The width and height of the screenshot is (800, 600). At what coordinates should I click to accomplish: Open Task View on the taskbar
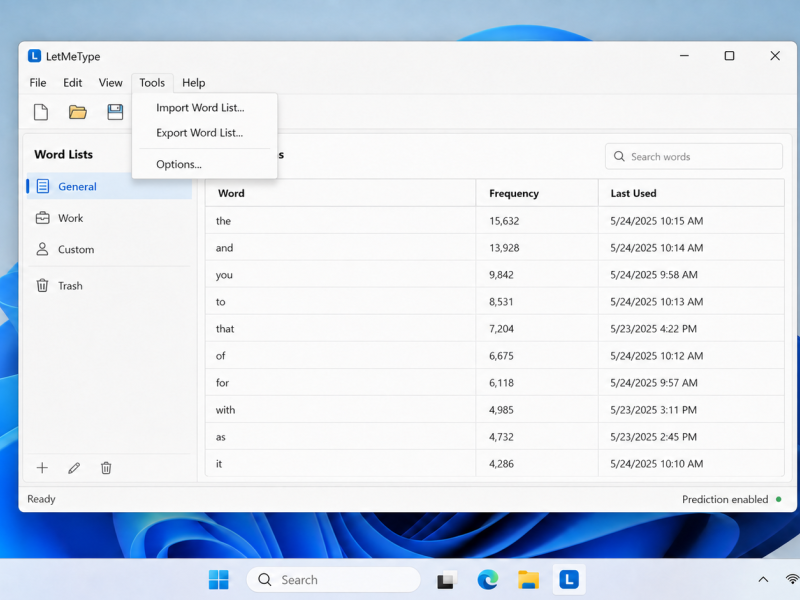click(446, 580)
